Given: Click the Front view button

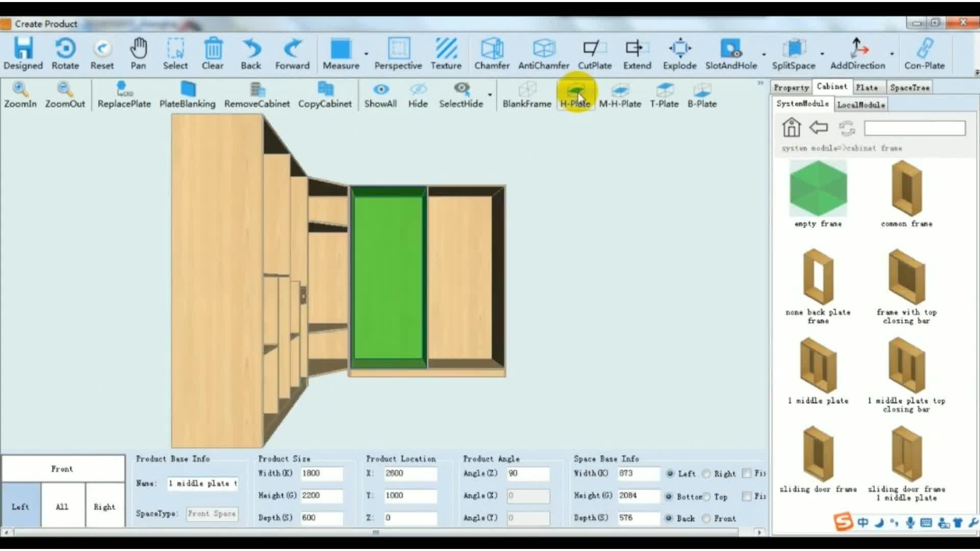Looking at the screenshot, I should (62, 469).
